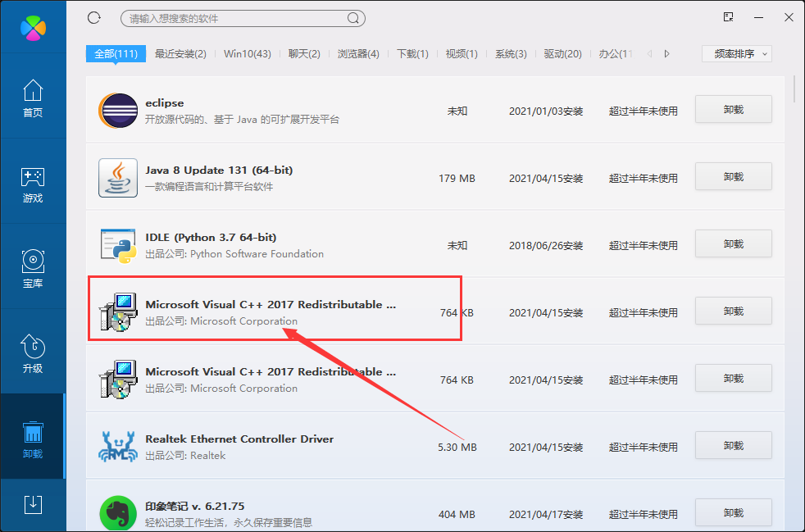Uninstall eclipse using its 卸载 button
The image size is (805, 532).
[732, 109]
